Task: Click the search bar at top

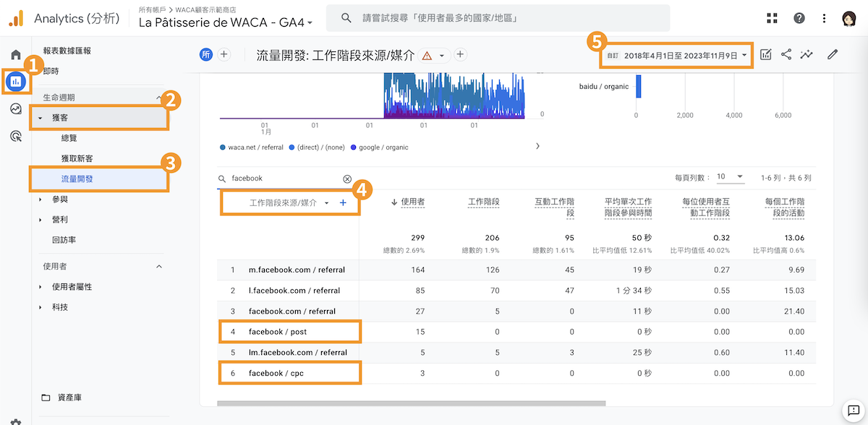Action: click(498, 18)
